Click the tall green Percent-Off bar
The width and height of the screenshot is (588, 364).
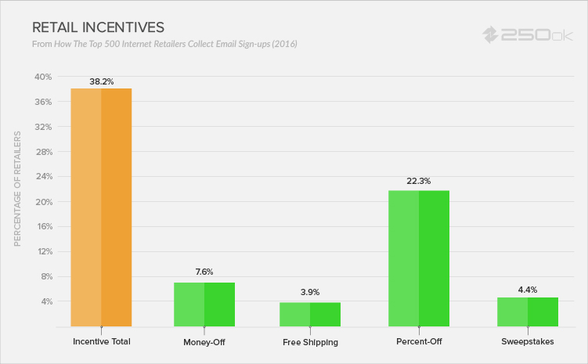tap(419, 258)
